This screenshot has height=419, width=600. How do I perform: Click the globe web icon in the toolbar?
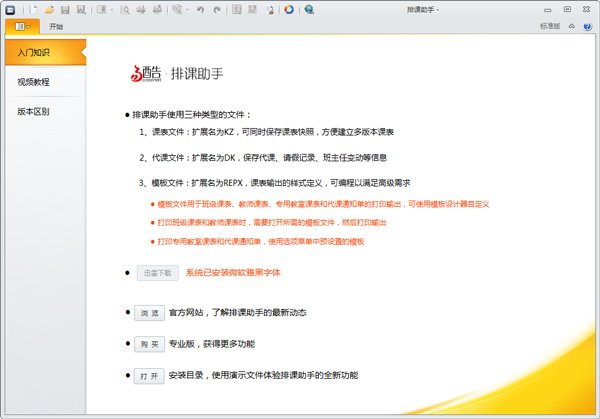tap(309, 10)
